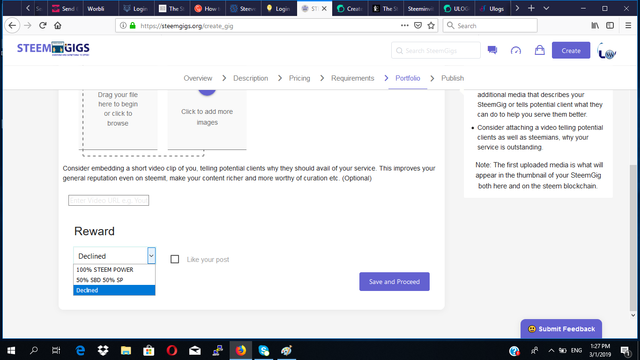
Task: Open Windows Start menu
Action: pyautogui.click(x=11, y=350)
